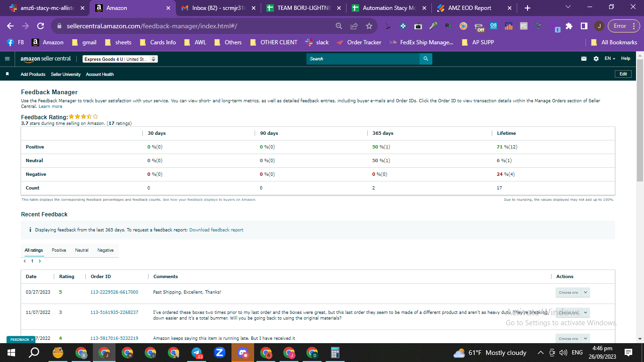Open the Order Tracker bookmark
The image size is (644, 362).
coord(359,42)
